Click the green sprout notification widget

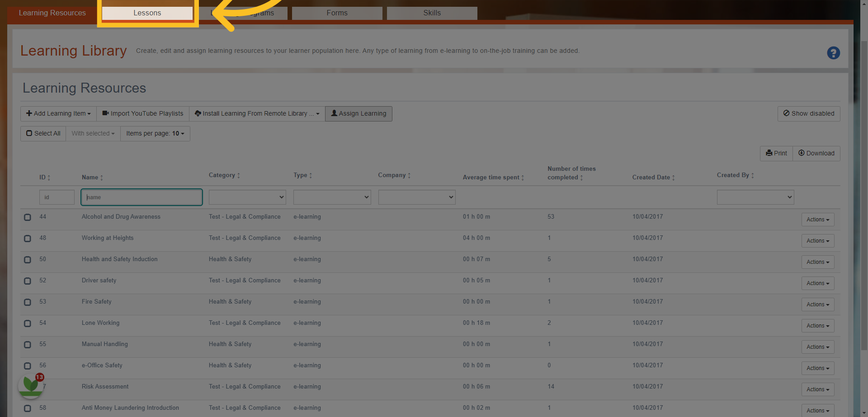pyautogui.click(x=31, y=385)
